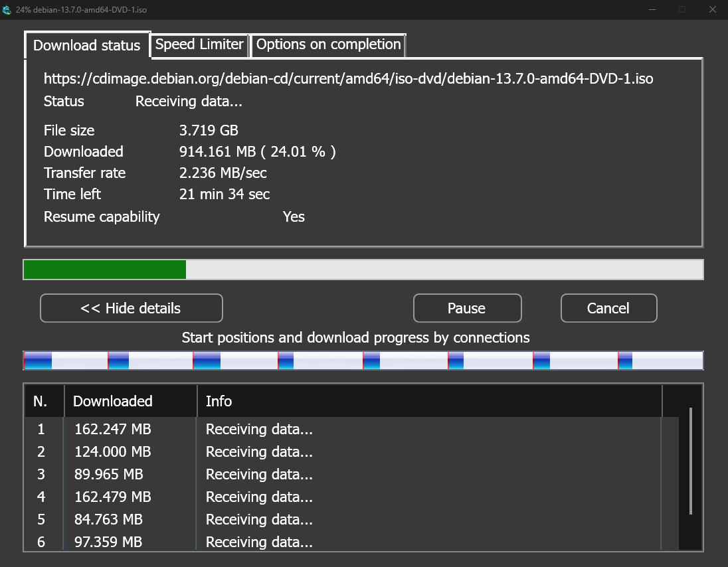Minimize the download window
Image resolution: width=728 pixels, height=567 pixels.
click(652, 9)
